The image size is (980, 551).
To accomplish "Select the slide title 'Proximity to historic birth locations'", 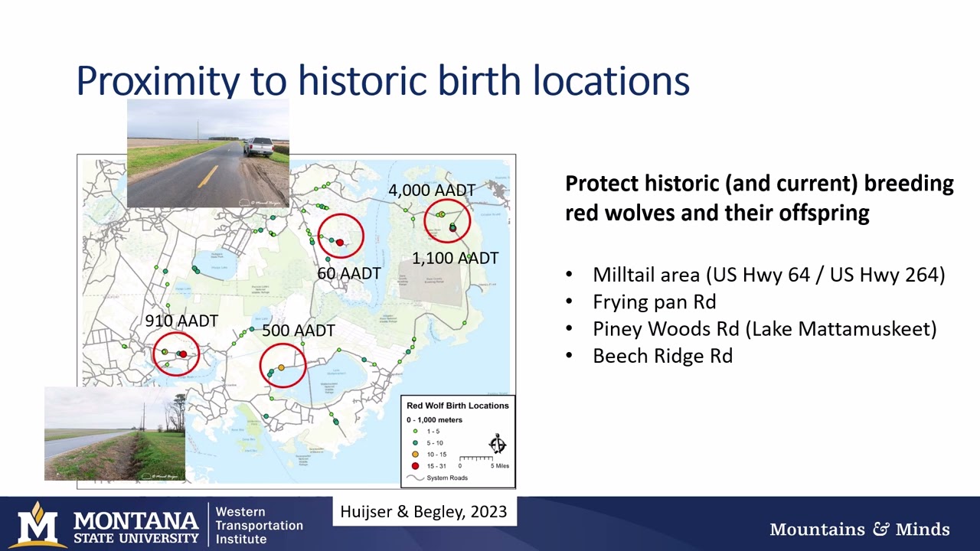I will pyautogui.click(x=383, y=80).
